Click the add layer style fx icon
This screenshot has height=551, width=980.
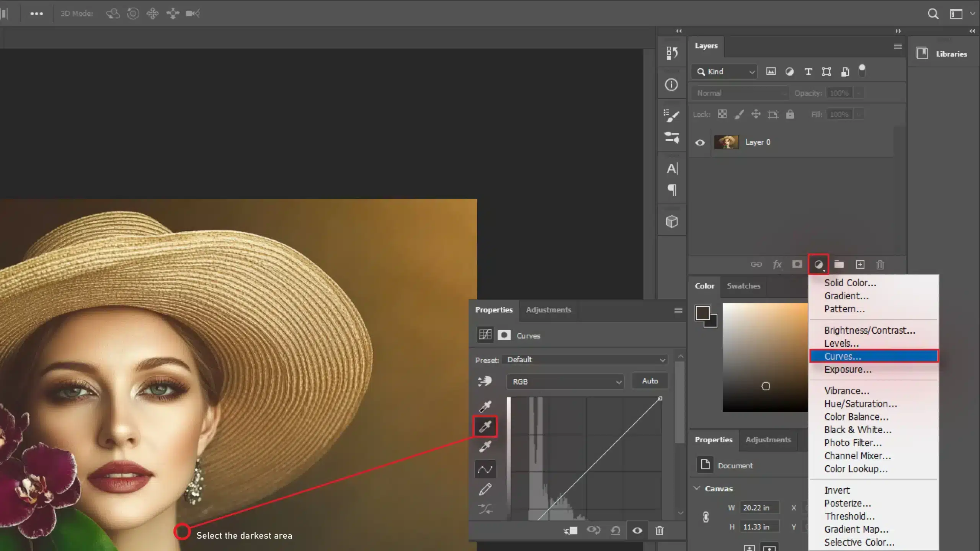(777, 264)
